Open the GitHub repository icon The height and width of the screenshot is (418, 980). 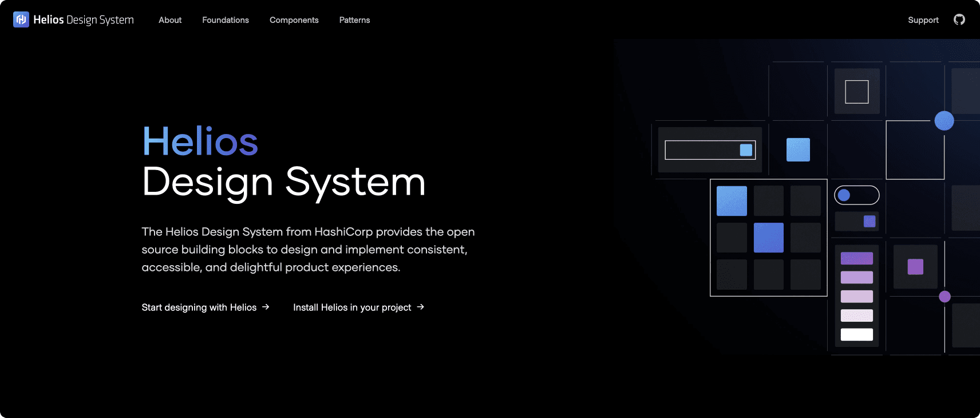959,19
